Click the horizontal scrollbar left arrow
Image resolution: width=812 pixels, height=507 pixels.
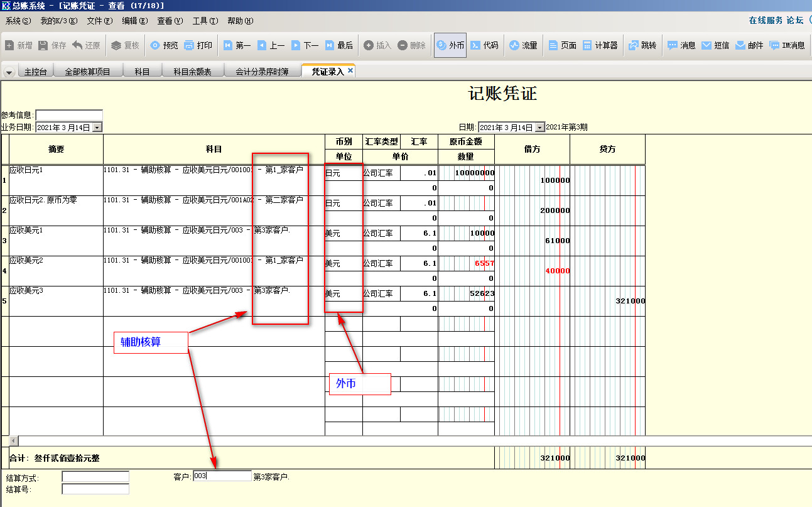click(14, 441)
